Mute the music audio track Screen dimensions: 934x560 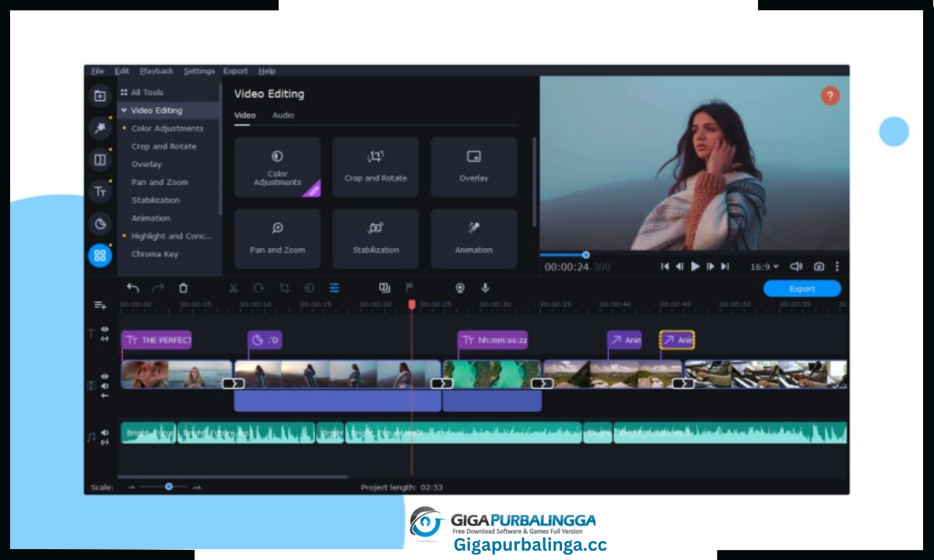(x=105, y=432)
